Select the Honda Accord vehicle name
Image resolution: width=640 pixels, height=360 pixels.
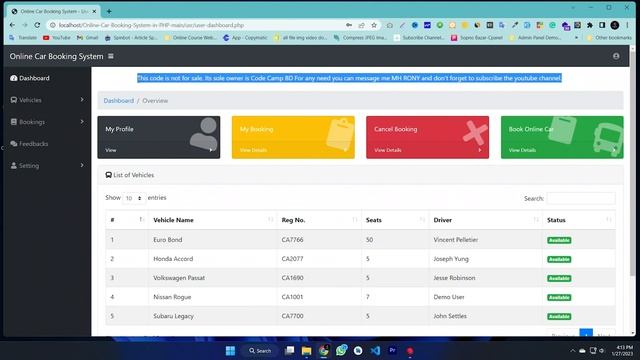[173, 259]
